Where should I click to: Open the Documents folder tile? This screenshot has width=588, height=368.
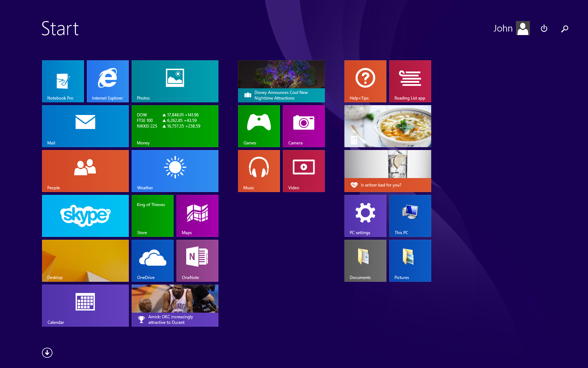click(365, 261)
